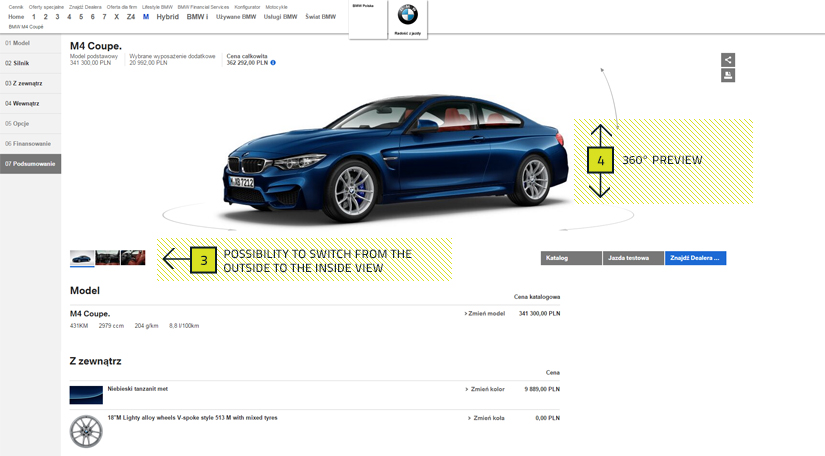Select the 2 series menu item

45,17
